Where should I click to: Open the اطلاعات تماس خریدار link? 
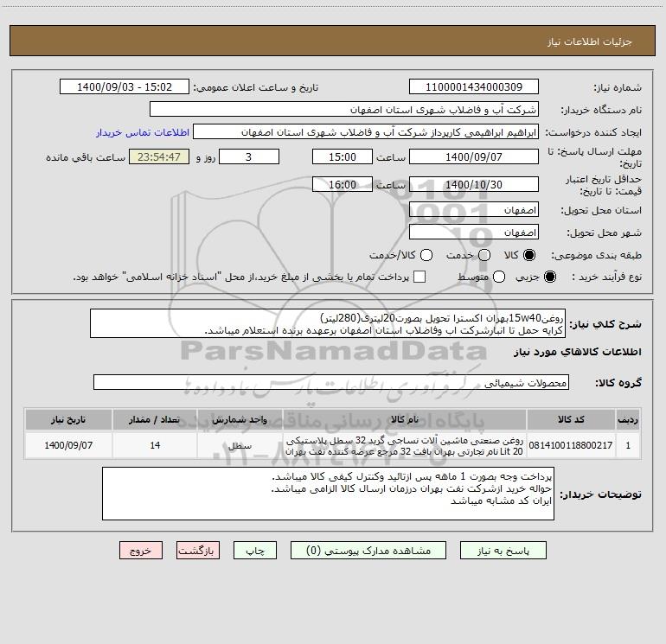(143, 132)
